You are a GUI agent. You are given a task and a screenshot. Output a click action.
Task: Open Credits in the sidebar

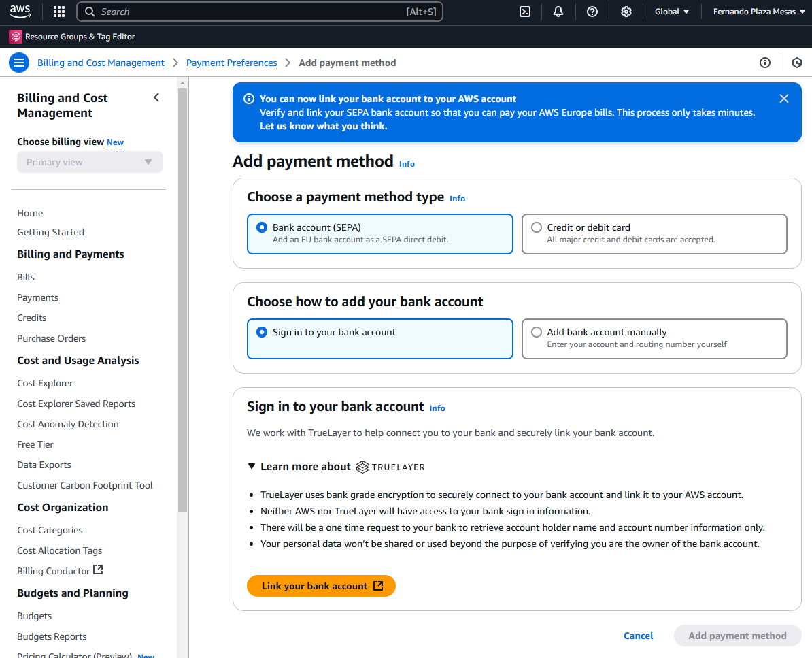tap(31, 318)
